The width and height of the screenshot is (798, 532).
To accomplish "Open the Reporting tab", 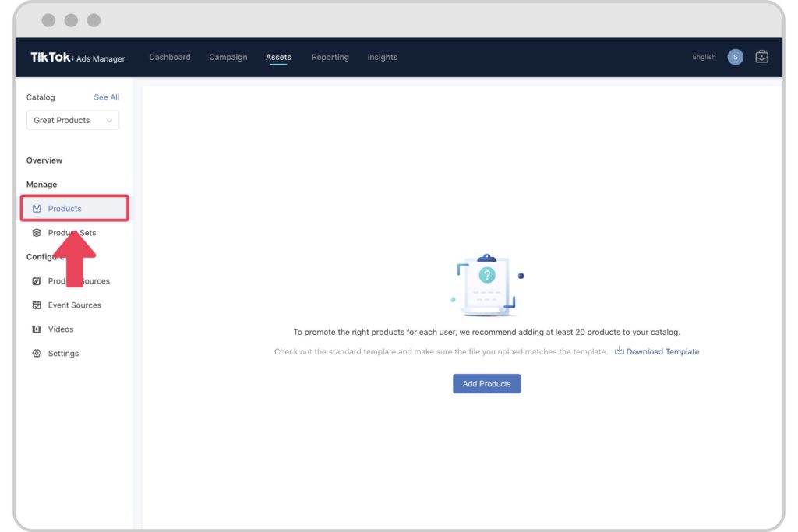I will click(x=330, y=57).
